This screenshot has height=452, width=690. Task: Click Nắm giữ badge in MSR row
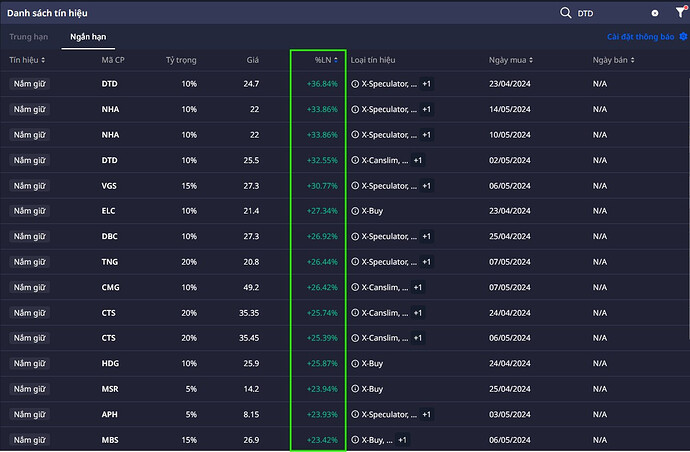click(x=29, y=389)
